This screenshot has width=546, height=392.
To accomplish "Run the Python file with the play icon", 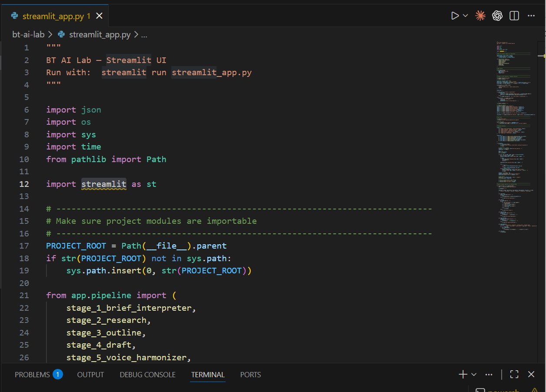I will tap(454, 15).
